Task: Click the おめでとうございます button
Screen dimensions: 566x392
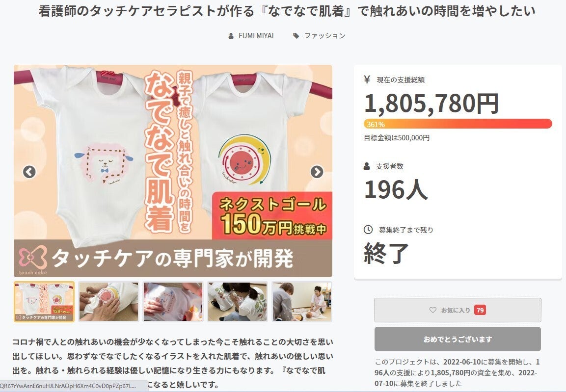Action: pyautogui.click(x=458, y=339)
